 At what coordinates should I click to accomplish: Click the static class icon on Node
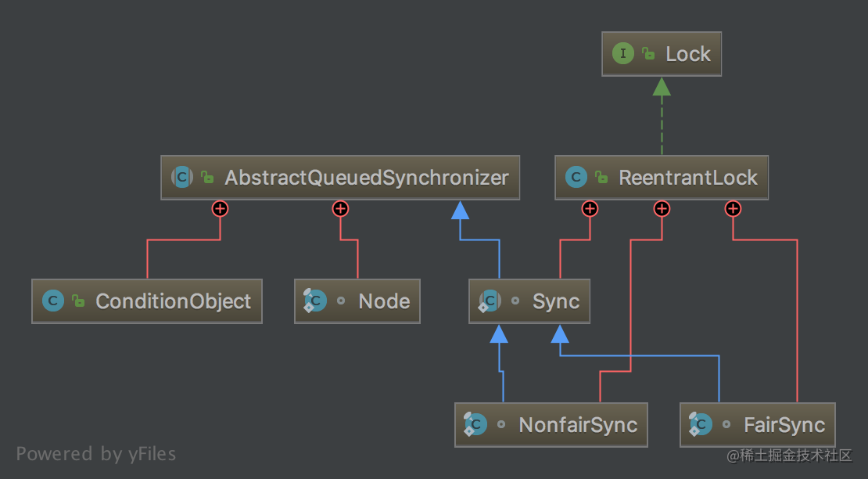pos(315,301)
